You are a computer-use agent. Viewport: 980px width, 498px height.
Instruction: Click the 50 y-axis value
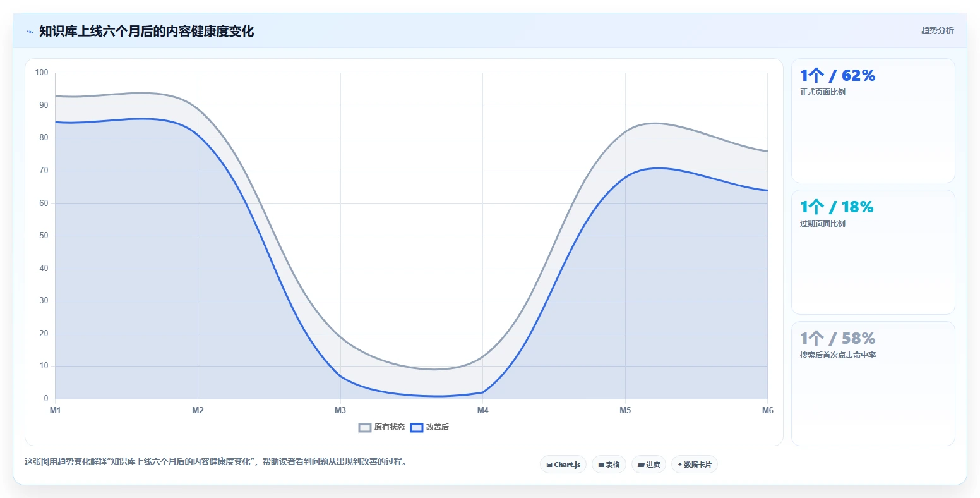pyautogui.click(x=44, y=236)
